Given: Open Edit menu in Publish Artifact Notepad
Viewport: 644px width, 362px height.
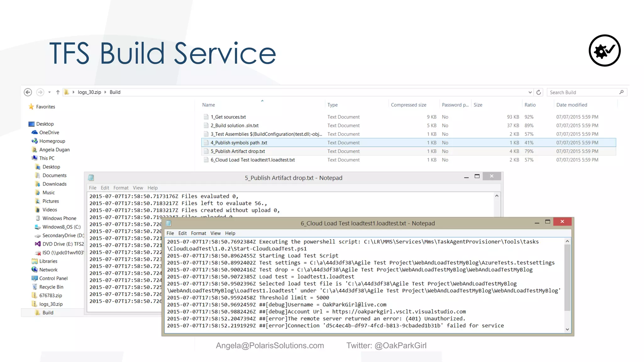Looking at the screenshot, I should (x=105, y=188).
